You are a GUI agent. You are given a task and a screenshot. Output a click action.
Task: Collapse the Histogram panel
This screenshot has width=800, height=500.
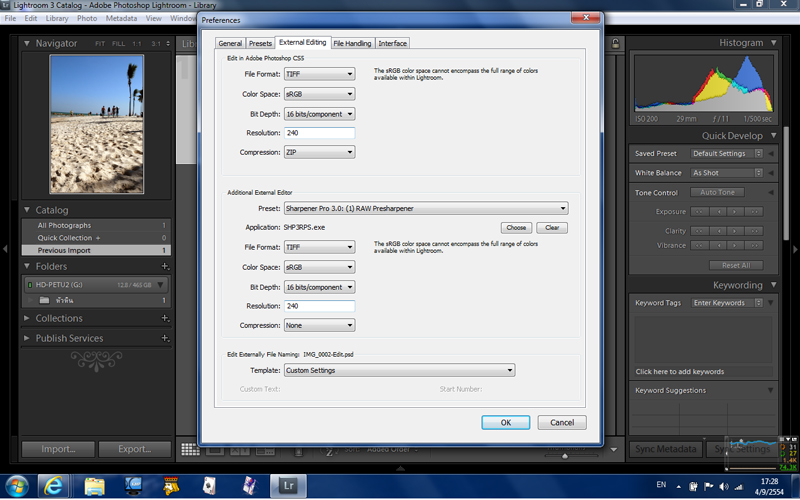click(x=773, y=43)
